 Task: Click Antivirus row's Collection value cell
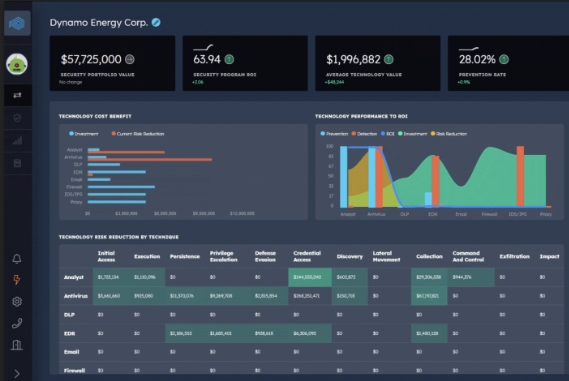click(x=429, y=296)
